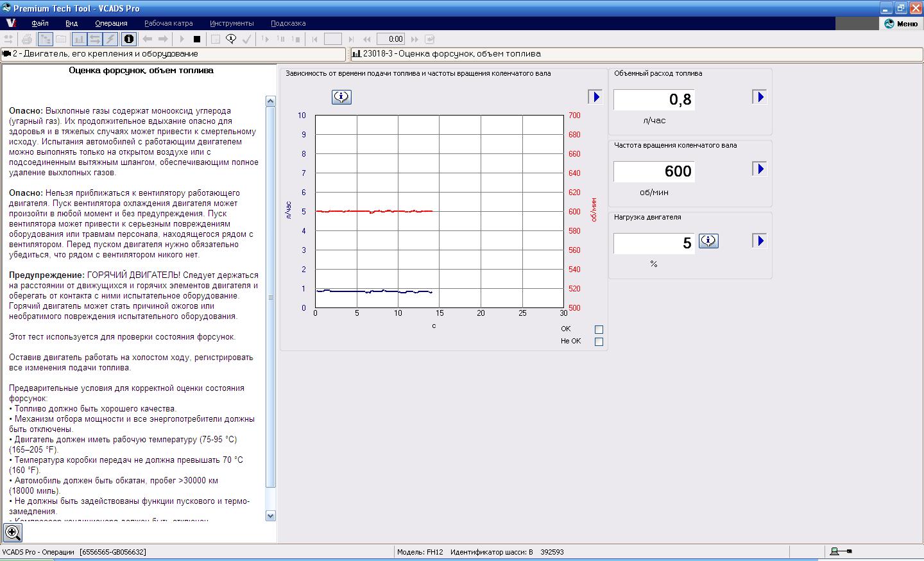Screen dimensions: 924x561
Task: Click the step 1 play toolbar icon
Action: pos(265,39)
